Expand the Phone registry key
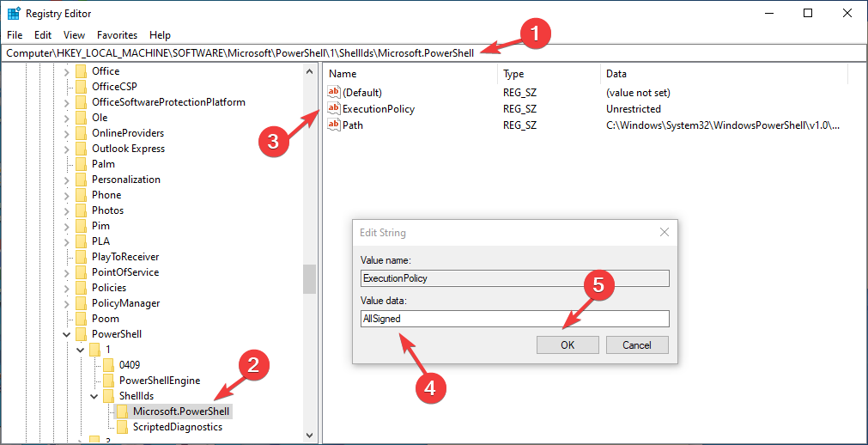Screen dimensions: 868x445 (67, 195)
